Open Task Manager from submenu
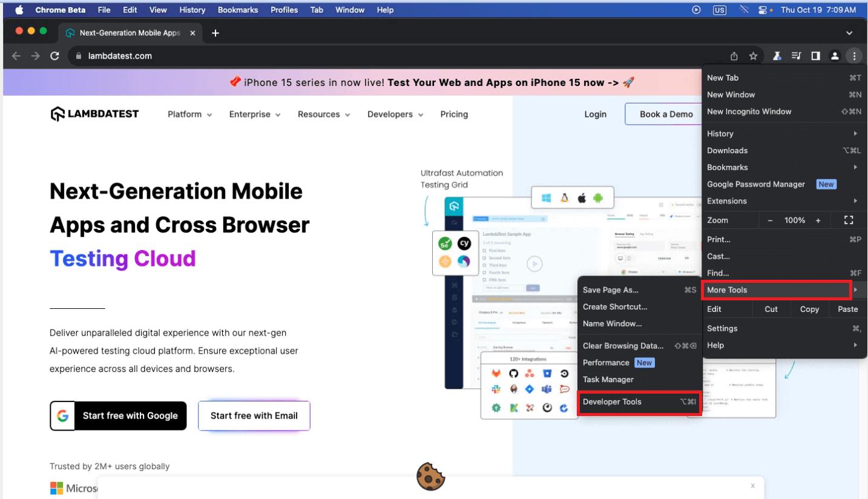Viewport: 868px width, 499px height. 639,380
